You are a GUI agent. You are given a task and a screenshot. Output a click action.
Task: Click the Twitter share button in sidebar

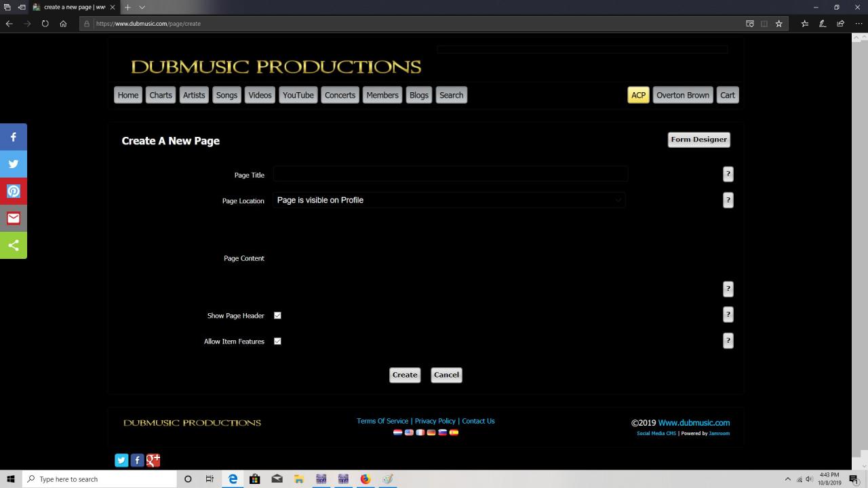[x=14, y=164]
